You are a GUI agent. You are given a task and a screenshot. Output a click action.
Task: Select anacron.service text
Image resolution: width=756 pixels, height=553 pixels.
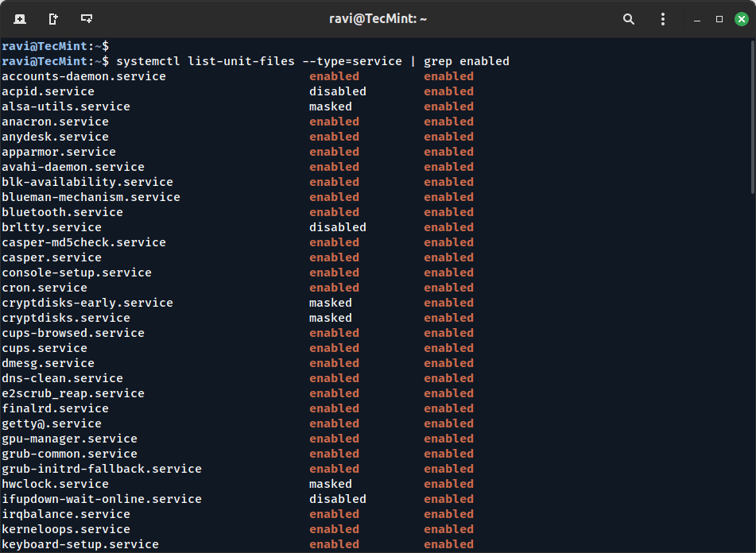point(56,122)
